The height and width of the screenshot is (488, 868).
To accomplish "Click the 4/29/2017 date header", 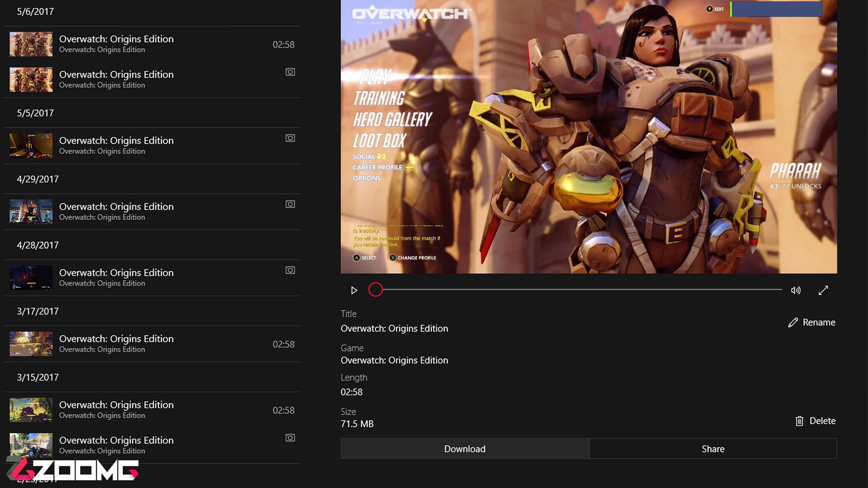I will click(x=38, y=179).
